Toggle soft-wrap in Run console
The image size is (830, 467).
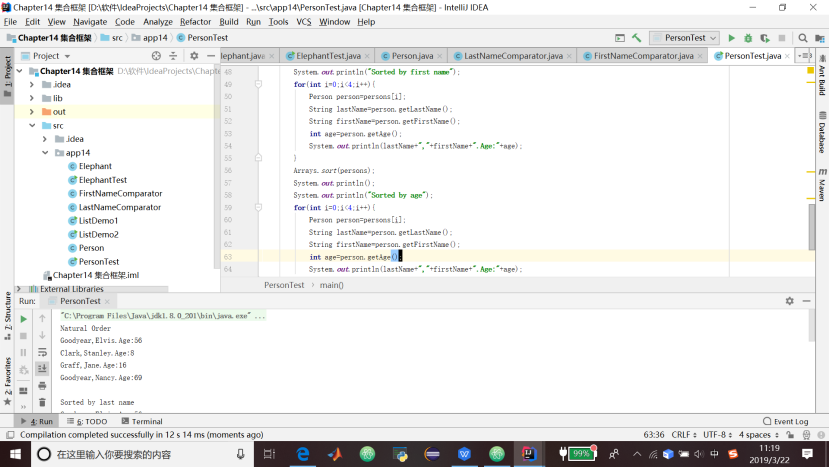(x=42, y=352)
